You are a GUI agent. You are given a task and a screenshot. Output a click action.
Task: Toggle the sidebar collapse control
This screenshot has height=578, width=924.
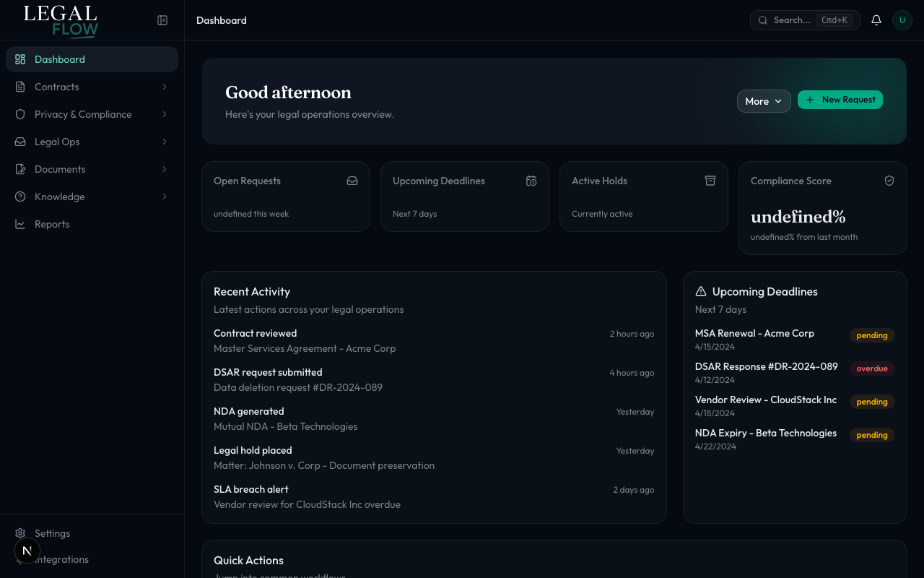tap(162, 20)
